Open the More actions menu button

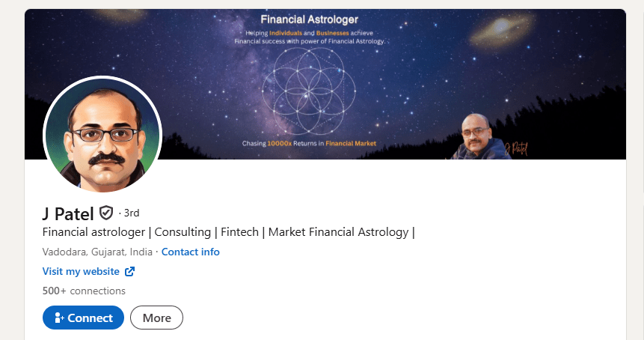[156, 318]
